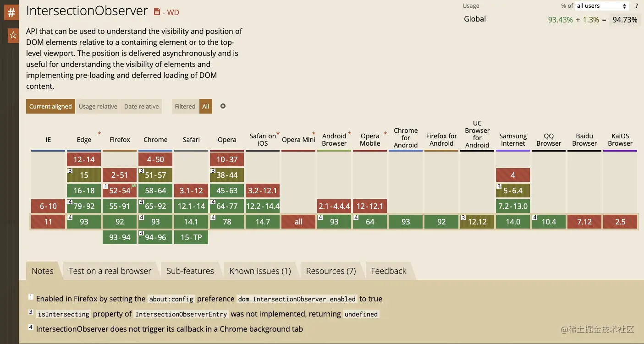Open Test on a real browser tab
The width and height of the screenshot is (644, 344).
110,271
